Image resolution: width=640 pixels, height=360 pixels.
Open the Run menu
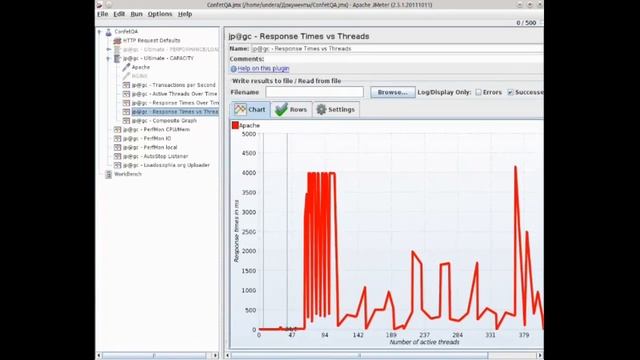pos(136,14)
